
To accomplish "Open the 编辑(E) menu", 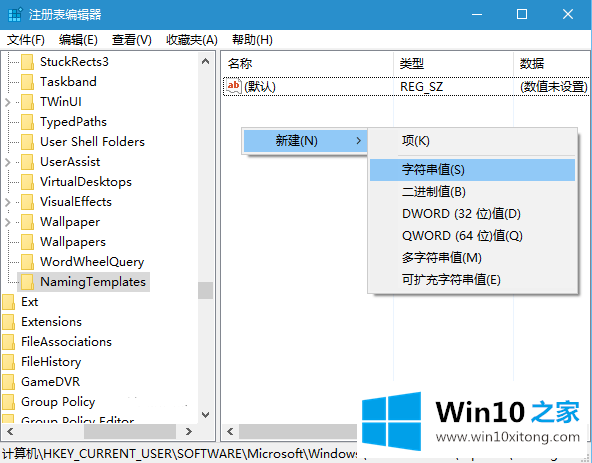I will click(78, 40).
